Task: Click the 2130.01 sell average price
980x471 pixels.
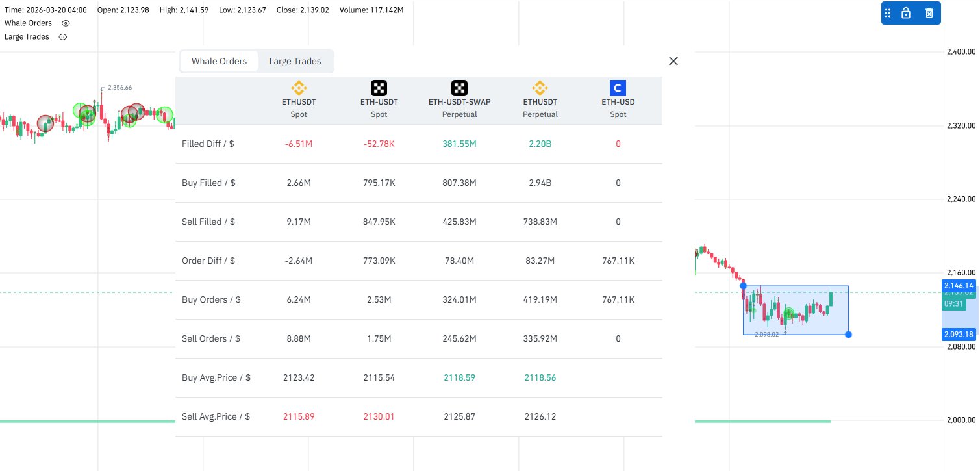Action: point(379,416)
